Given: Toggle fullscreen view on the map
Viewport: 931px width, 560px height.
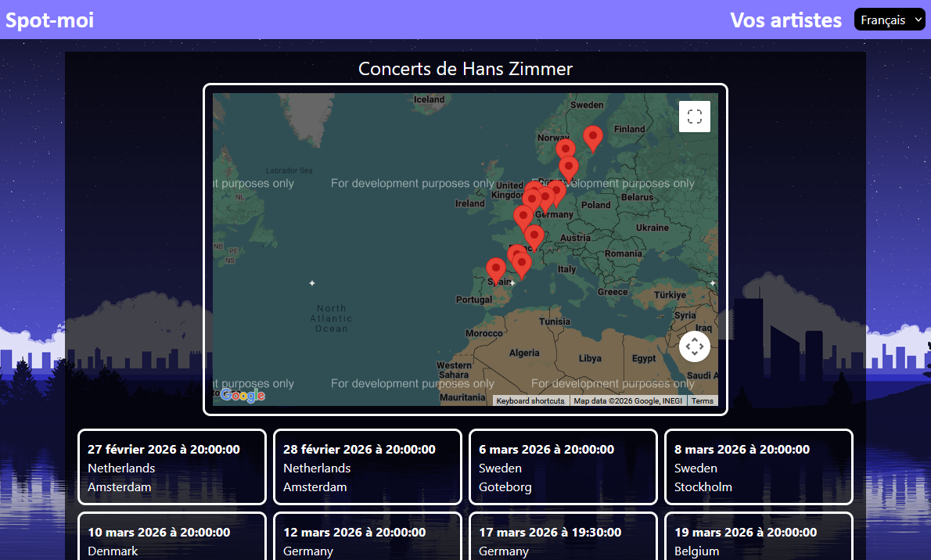Looking at the screenshot, I should coord(694,116).
